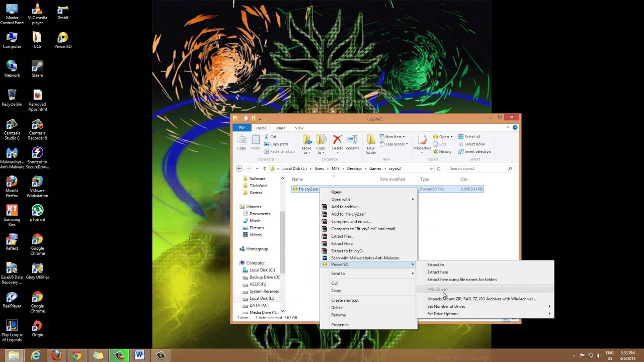
Task: Expand the Open with submenu
Action: [369, 199]
